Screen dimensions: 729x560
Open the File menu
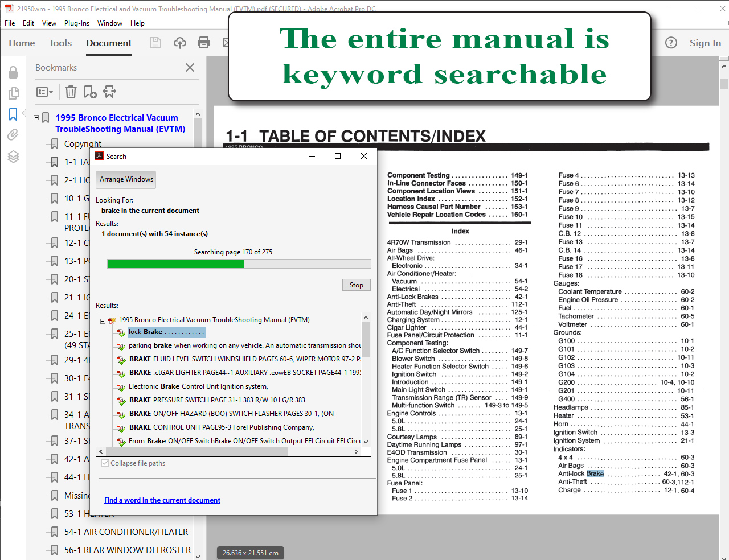[10, 23]
